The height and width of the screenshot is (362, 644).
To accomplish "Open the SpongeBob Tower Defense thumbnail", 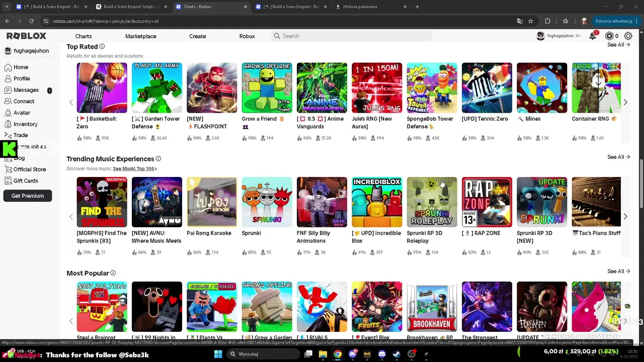I will [432, 87].
